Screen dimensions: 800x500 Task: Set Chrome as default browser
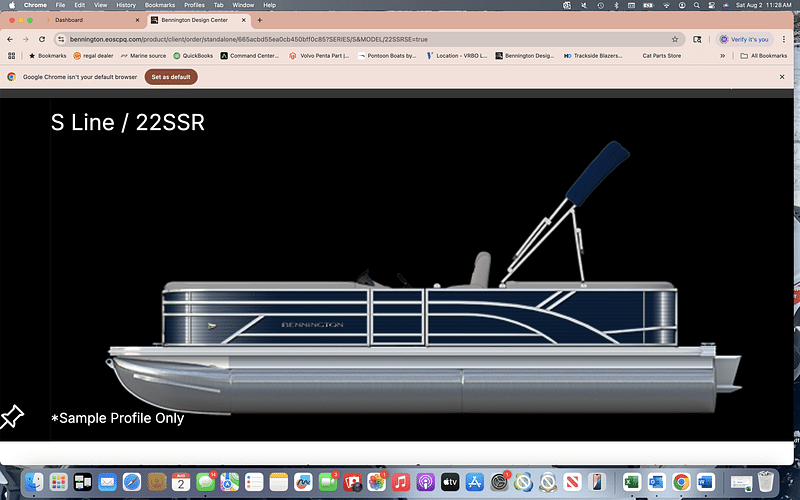click(x=171, y=77)
